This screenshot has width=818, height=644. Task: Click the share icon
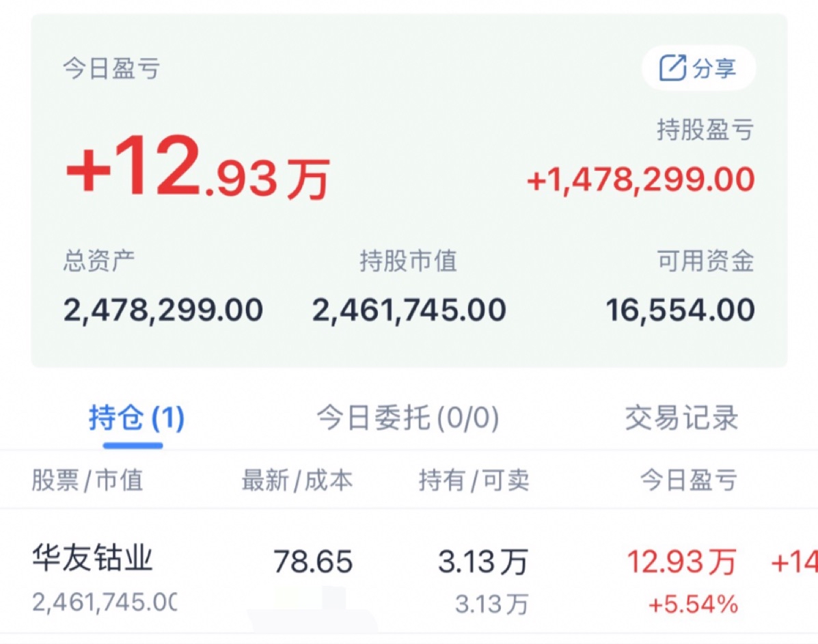pyautogui.click(x=672, y=68)
